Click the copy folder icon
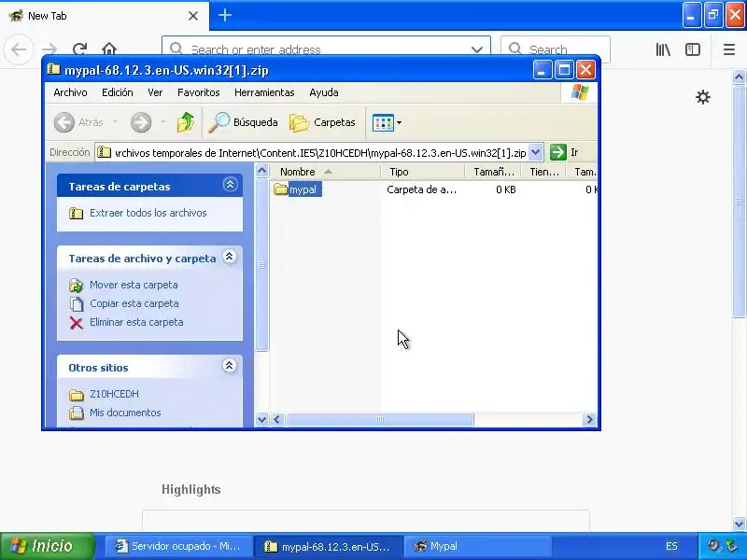The width and height of the screenshot is (747, 560). pos(76,304)
